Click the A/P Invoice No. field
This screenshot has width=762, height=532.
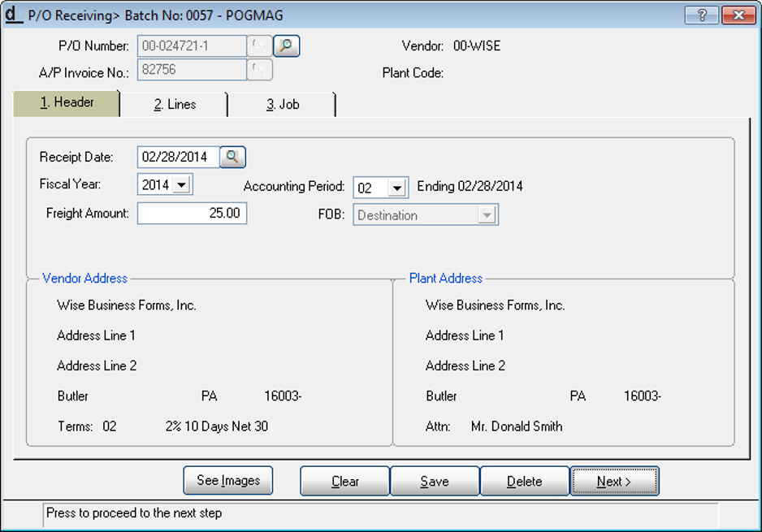pyautogui.click(x=192, y=70)
